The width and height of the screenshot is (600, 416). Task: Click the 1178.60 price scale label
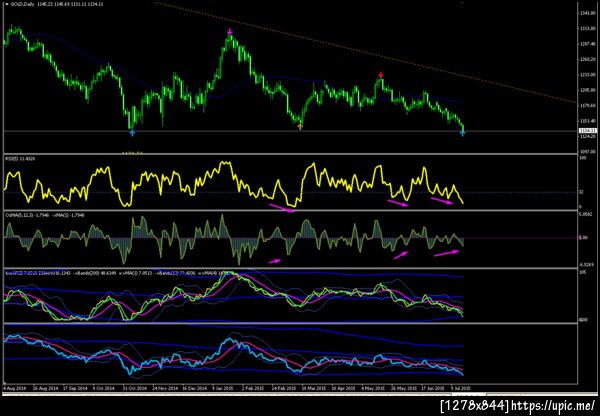tap(586, 106)
